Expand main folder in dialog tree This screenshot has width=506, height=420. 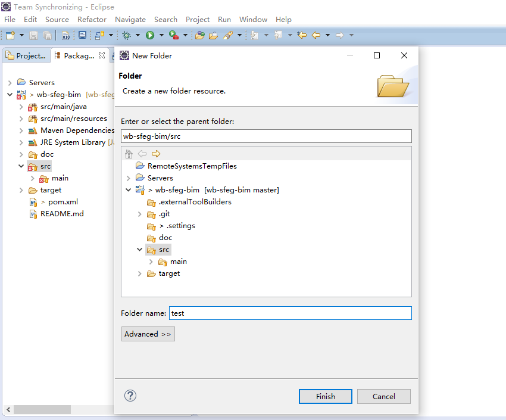coord(151,262)
